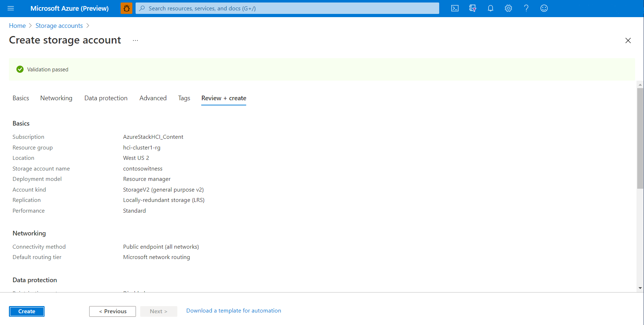
Task: Click the Create button
Action: point(27,311)
